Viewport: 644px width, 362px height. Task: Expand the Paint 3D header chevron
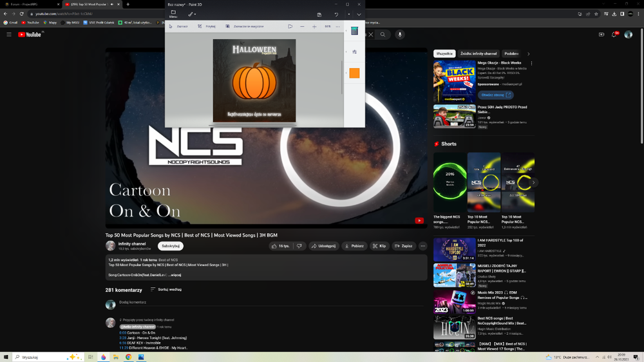click(359, 14)
